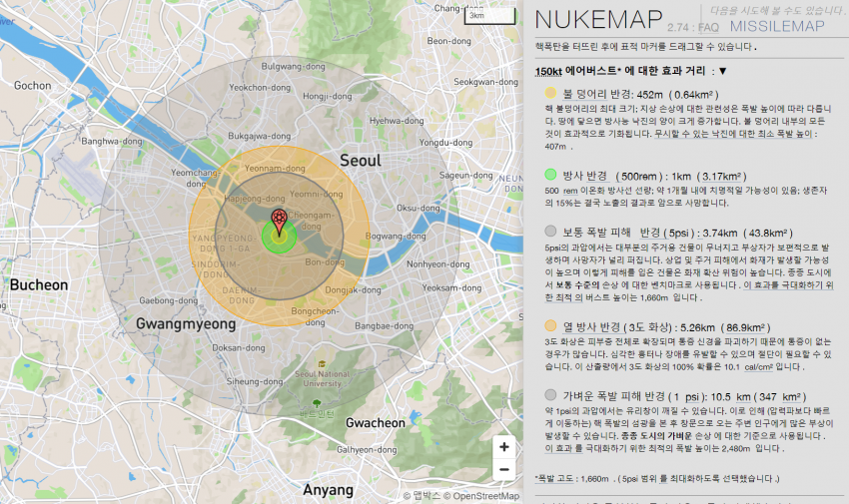Click the underlined 150kt yield text
The height and width of the screenshot is (504, 849).
pyautogui.click(x=548, y=72)
